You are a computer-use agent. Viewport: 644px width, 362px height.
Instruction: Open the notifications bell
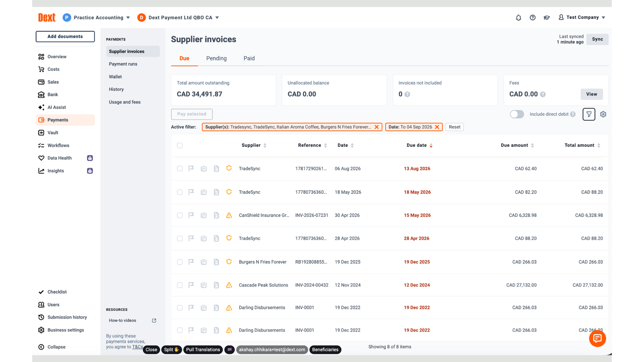click(518, 18)
